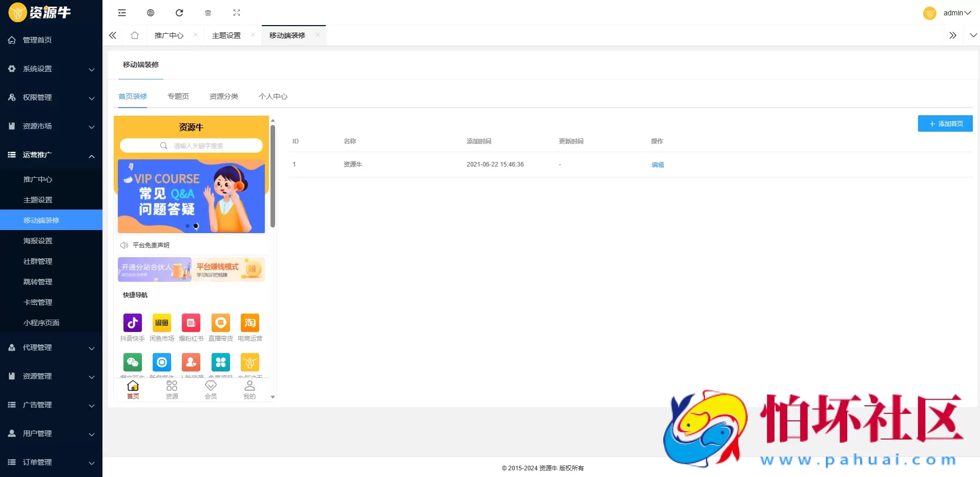
Task: Collapse the sidebar menu toggle icon
Action: coord(121,13)
